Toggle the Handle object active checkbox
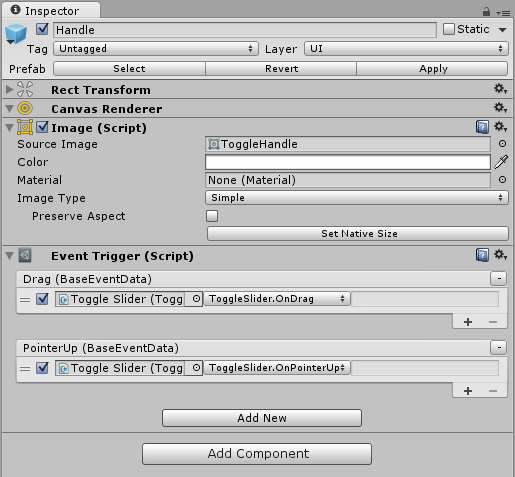This screenshot has height=477, width=515. coord(42,29)
